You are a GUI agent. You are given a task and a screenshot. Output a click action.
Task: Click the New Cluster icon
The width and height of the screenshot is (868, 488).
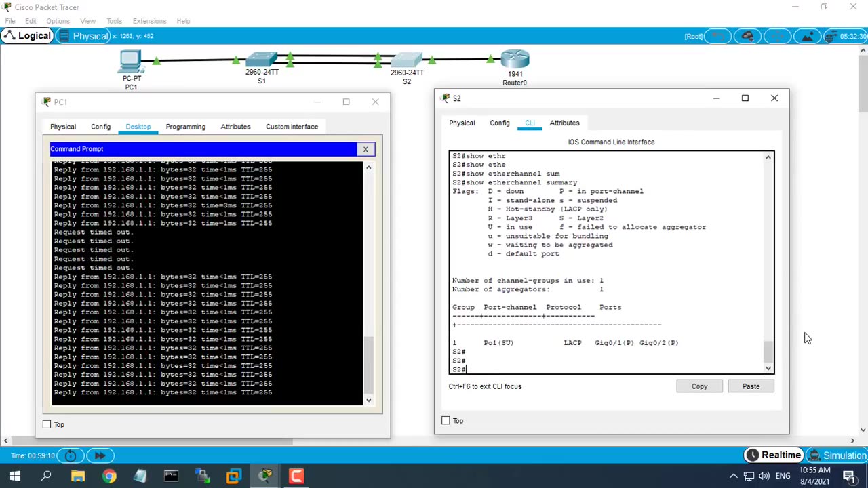(x=747, y=36)
